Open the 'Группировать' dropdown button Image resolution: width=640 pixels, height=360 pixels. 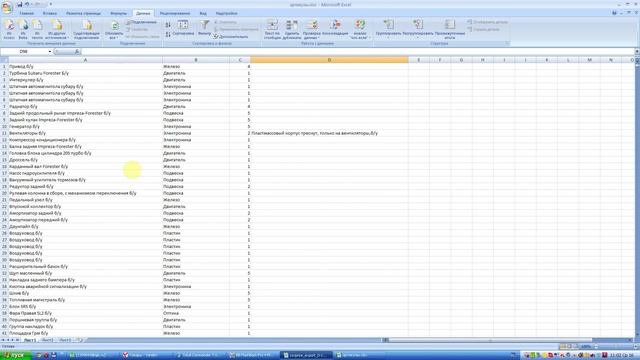[388, 29]
